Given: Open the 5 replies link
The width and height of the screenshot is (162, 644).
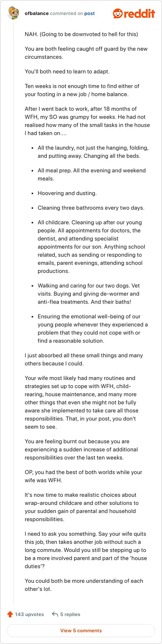Looking at the screenshot, I should pos(70,614).
